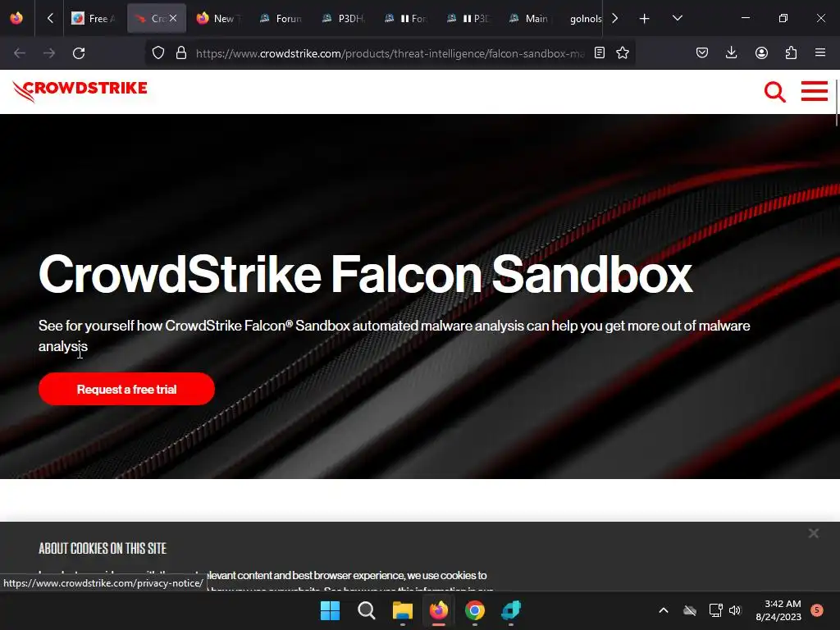Open the Firefox application menu
Viewport: 840px width, 630px height.
point(820,53)
